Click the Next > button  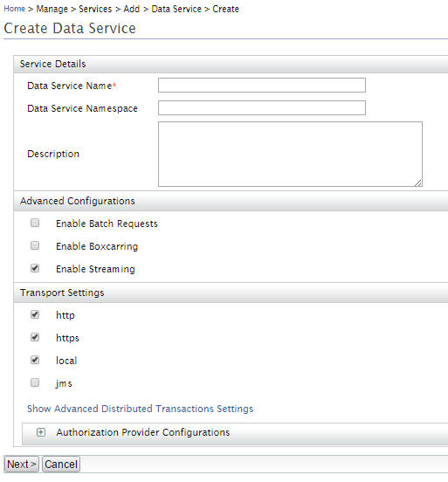point(21,465)
